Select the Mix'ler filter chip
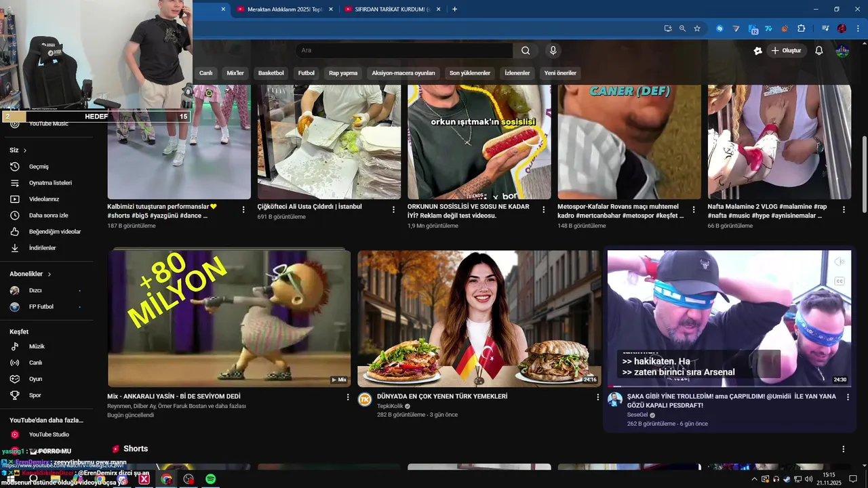 click(x=235, y=73)
